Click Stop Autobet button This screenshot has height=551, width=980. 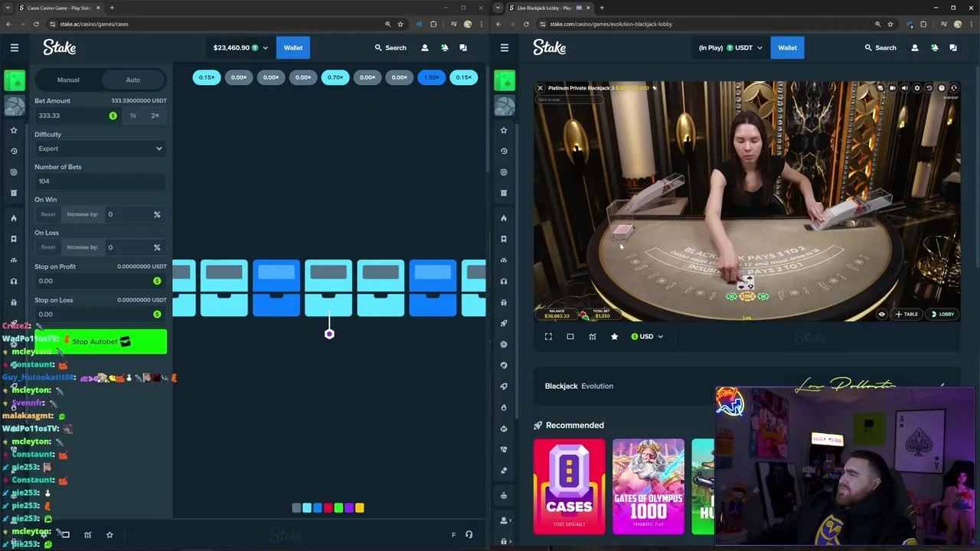coord(100,341)
